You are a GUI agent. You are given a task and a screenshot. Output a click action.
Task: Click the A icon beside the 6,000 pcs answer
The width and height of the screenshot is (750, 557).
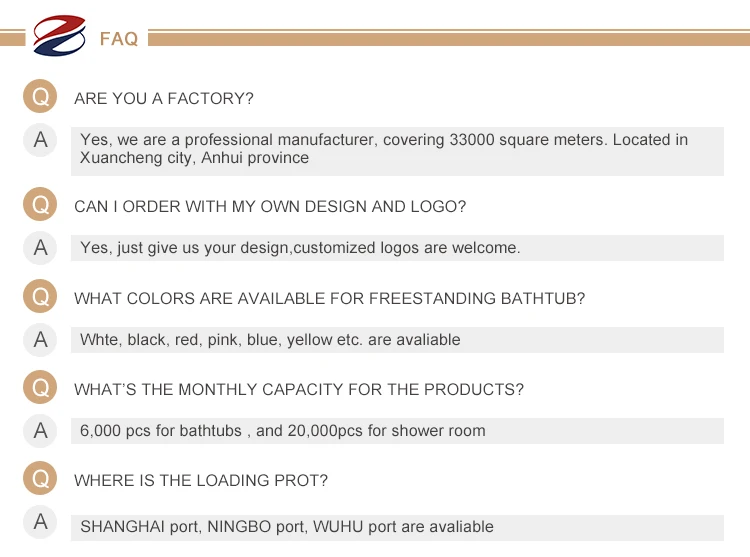click(40, 430)
